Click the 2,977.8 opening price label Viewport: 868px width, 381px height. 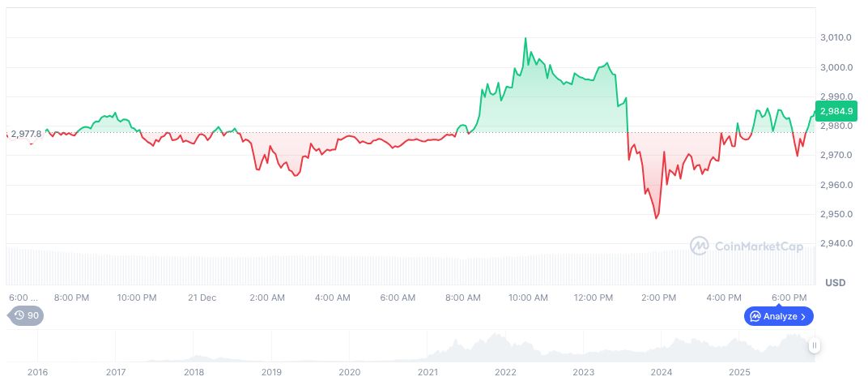(x=28, y=134)
